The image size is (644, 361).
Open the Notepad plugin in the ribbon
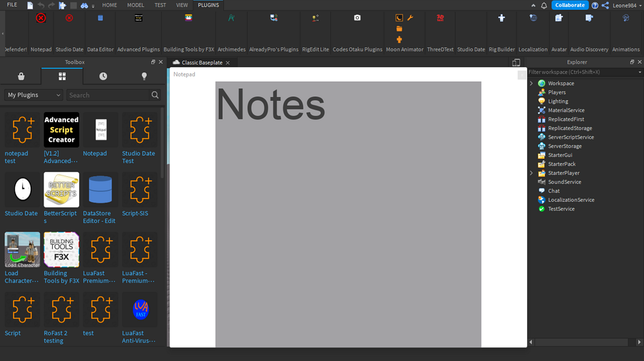click(x=40, y=18)
